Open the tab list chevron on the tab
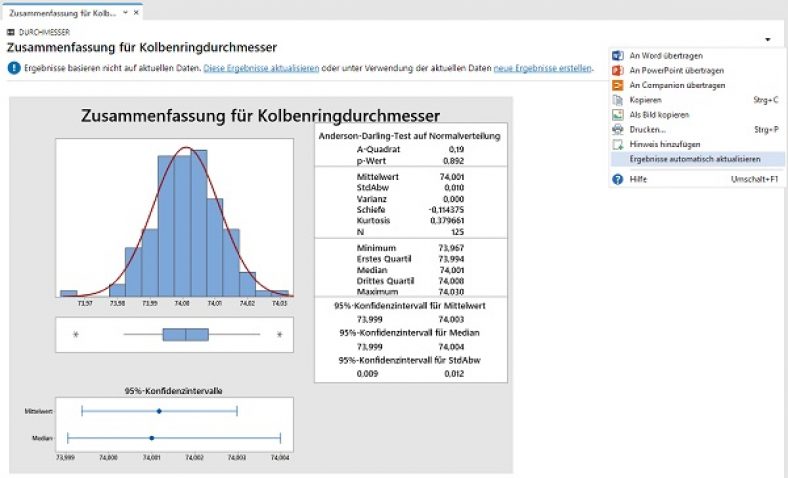This screenshot has height=478, width=788. (126, 13)
